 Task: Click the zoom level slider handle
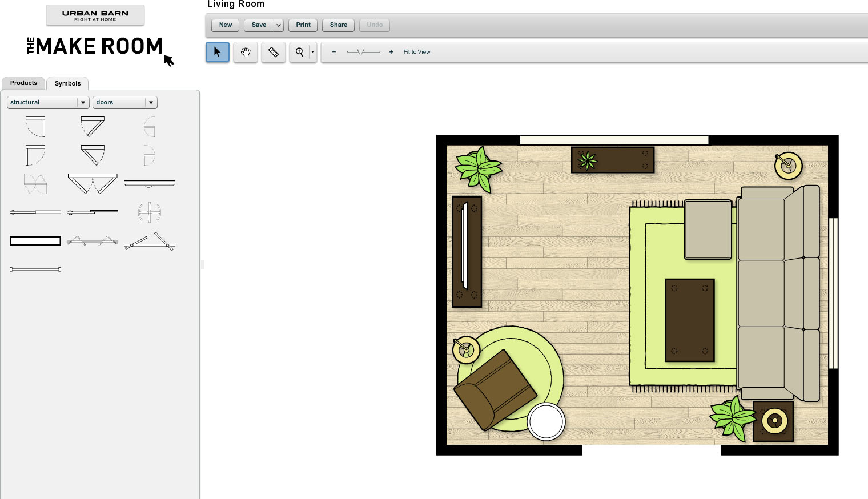[x=360, y=52]
